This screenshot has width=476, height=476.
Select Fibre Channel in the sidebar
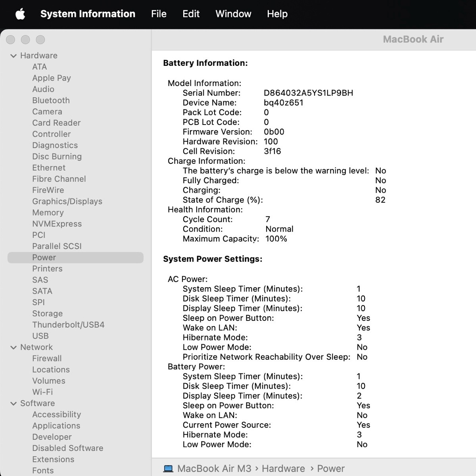59,179
